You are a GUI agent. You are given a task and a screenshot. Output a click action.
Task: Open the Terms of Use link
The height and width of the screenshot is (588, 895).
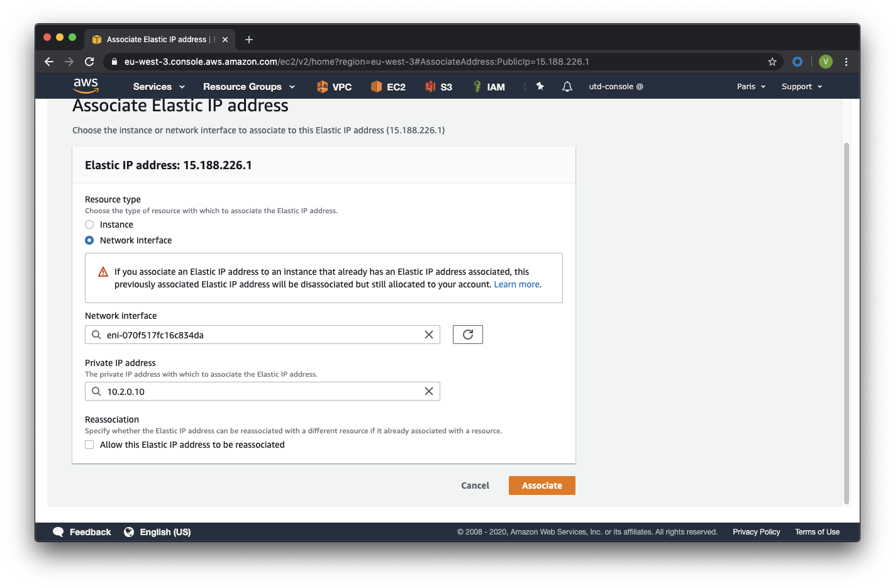click(817, 532)
